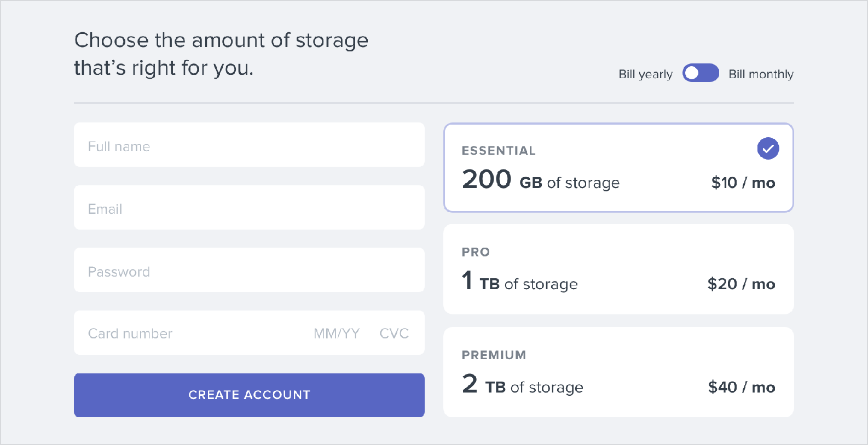
Task: Click into the Email field
Action: pyautogui.click(x=249, y=208)
